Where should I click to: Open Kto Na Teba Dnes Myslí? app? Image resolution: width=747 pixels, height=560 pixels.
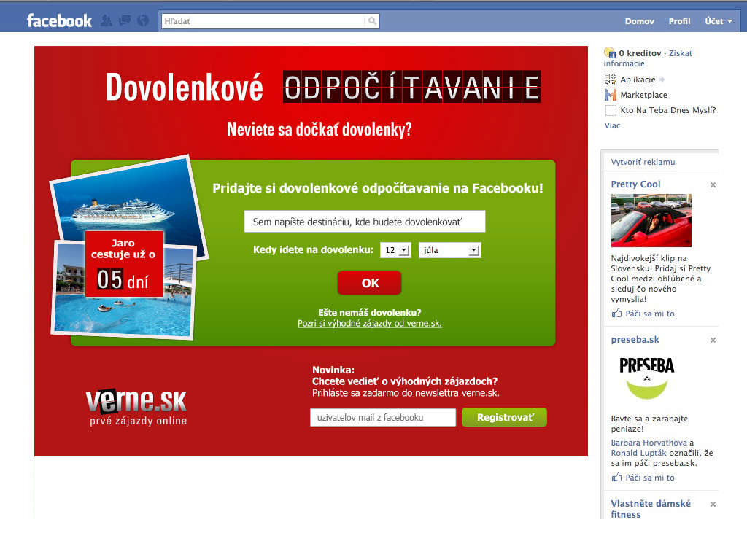[668, 110]
